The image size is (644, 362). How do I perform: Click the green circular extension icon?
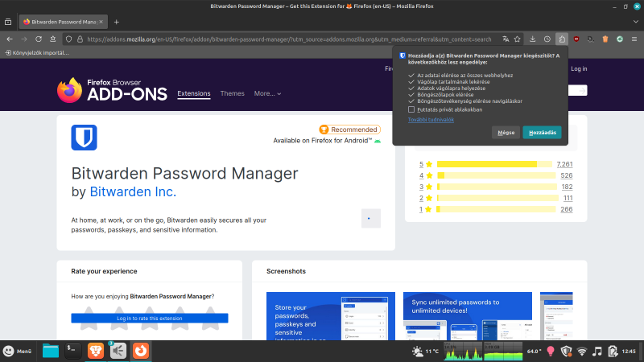coord(620,39)
